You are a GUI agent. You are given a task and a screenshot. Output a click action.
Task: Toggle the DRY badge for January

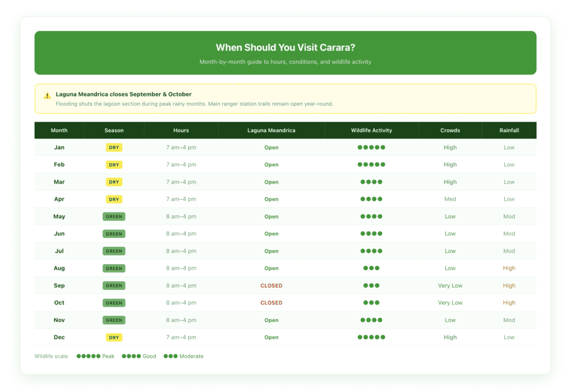114,147
